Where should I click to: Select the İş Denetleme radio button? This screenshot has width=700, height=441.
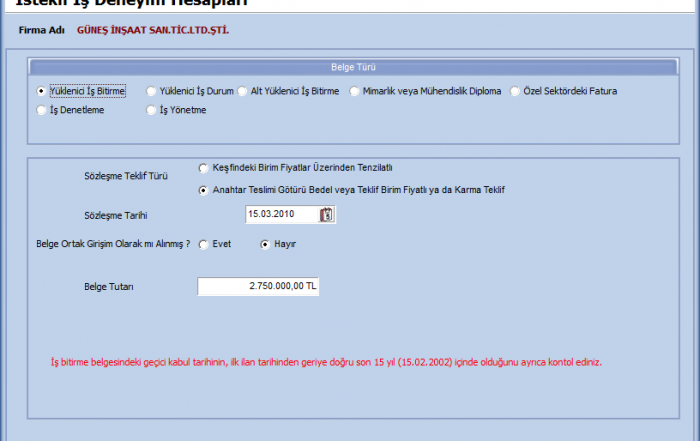pos(41,110)
